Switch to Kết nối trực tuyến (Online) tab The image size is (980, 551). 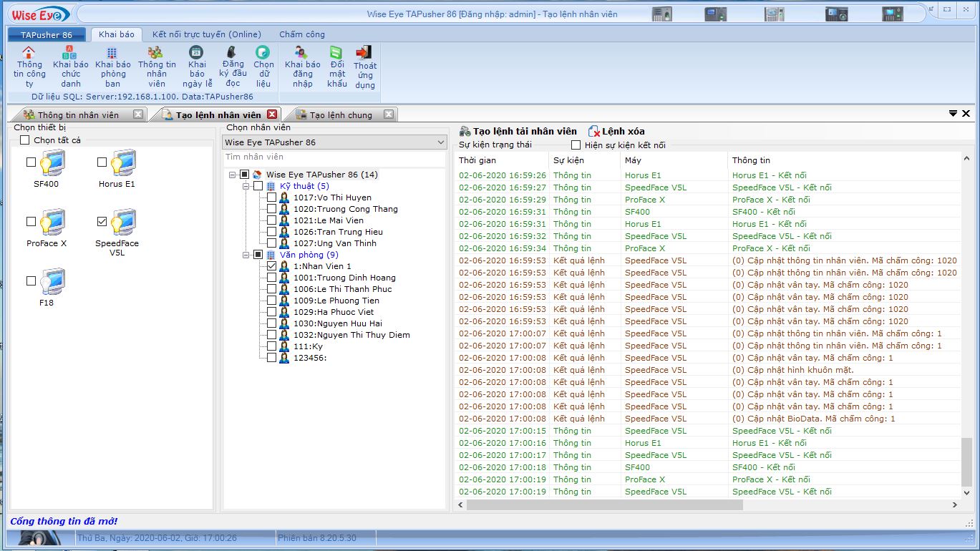click(205, 34)
